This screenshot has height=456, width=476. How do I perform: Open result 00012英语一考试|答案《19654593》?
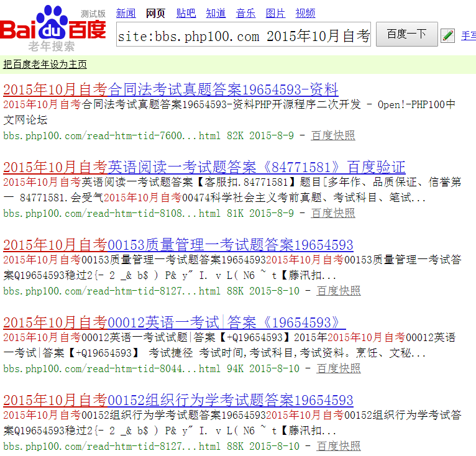tap(175, 322)
